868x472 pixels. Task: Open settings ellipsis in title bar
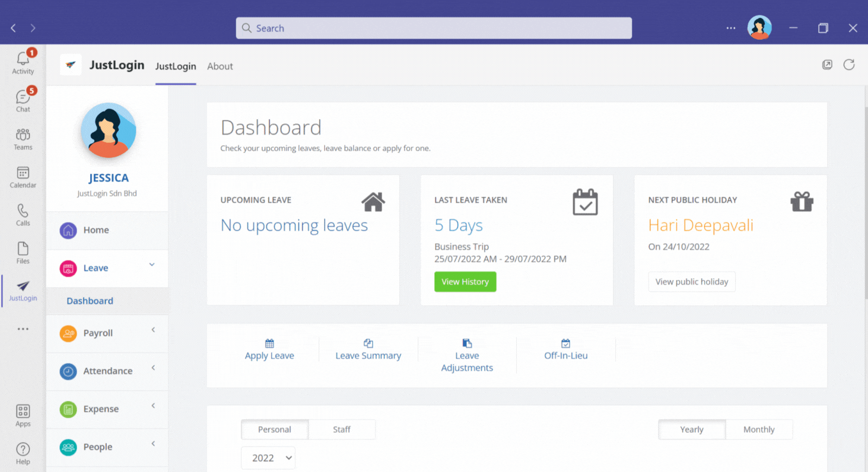pyautogui.click(x=731, y=28)
